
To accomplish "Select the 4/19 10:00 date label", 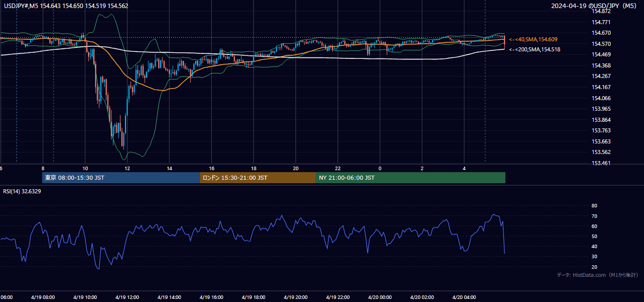I will pyautogui.click(x=85, y=297).
